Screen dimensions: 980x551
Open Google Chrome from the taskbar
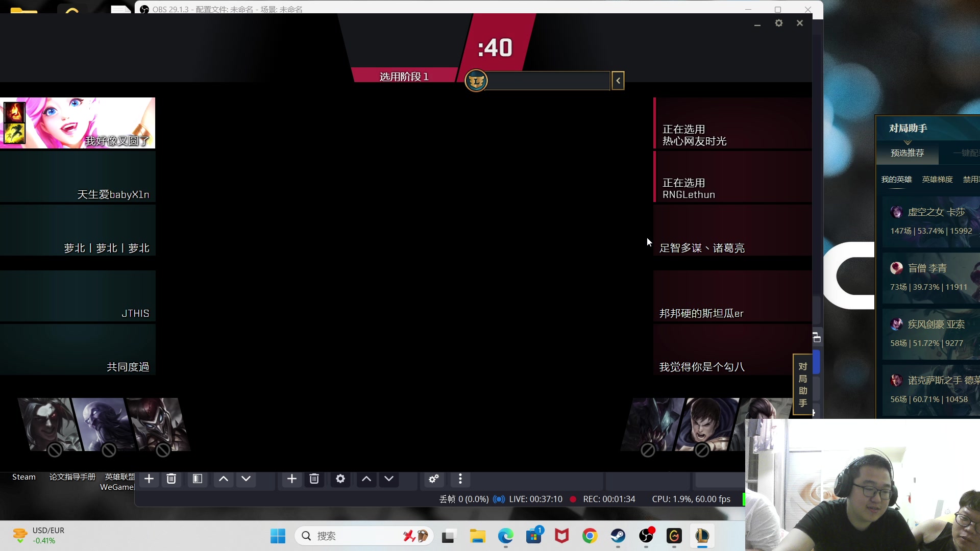590,536
